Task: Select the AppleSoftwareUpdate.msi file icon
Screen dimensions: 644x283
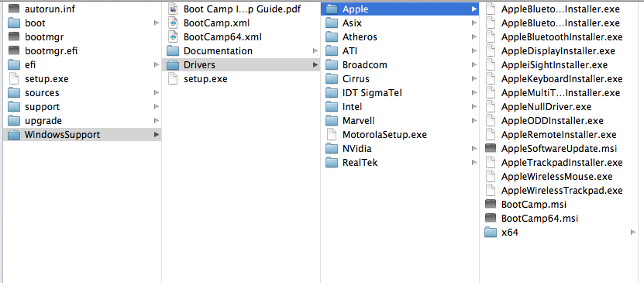Action: 491,148
